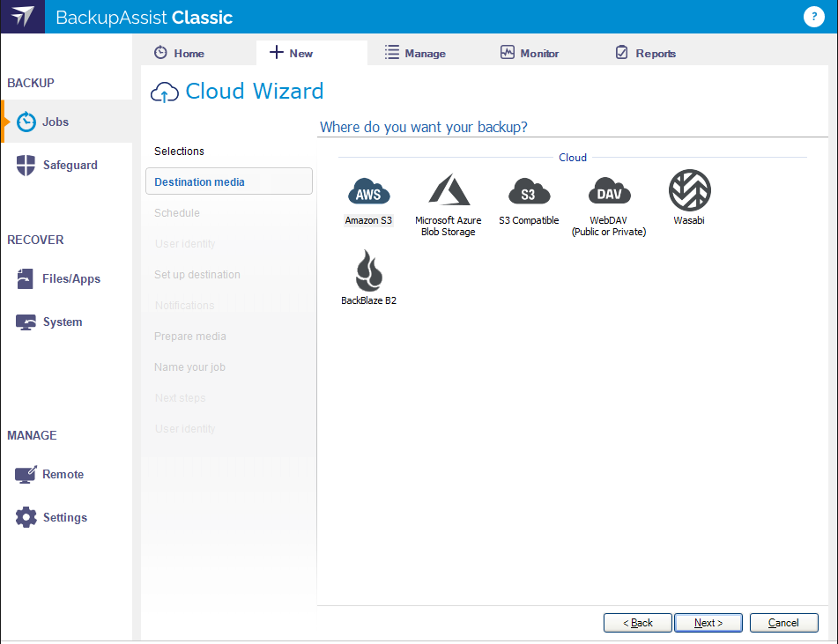Open Jobs in the Backup section
The image size is (838, 644).
[x=66, y=122]
